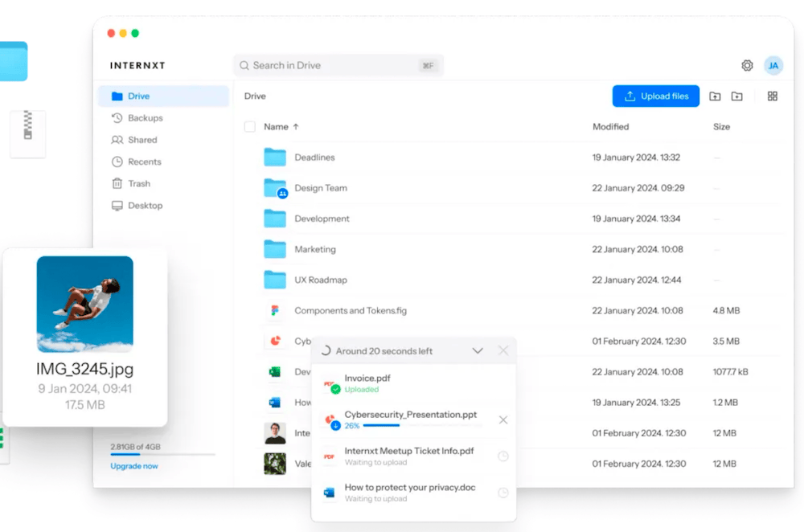Click the Upgrade now link
Image resolution: width=804 pixels, height=532 pixels.
pos(134,466)
